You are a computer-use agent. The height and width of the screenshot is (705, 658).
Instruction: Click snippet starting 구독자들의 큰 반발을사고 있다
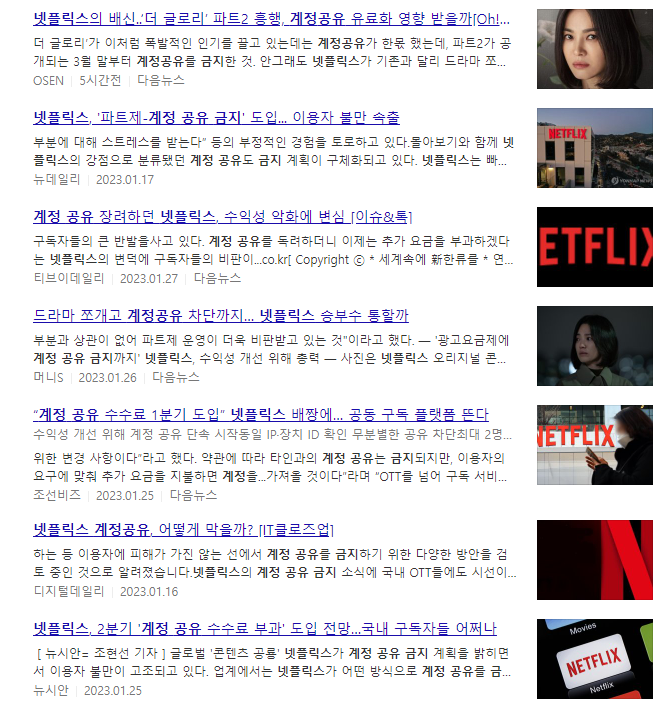pyautogui.click(x=273, y=250)
